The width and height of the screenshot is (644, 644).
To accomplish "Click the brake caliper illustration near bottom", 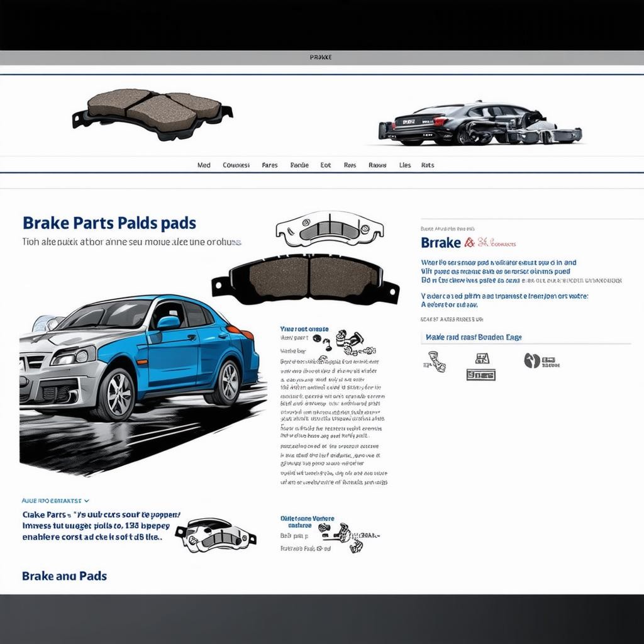I will pyautogui.click(x=215, y=535).
